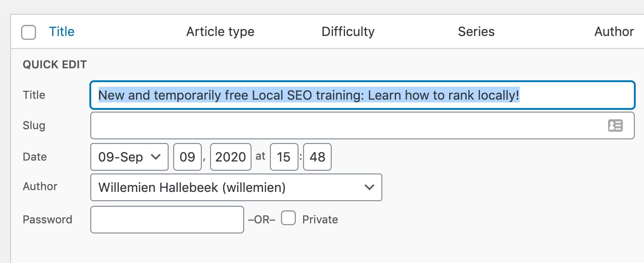Click into the Password input box
Screen dimensions: 644x263
[x=167, y=220]
